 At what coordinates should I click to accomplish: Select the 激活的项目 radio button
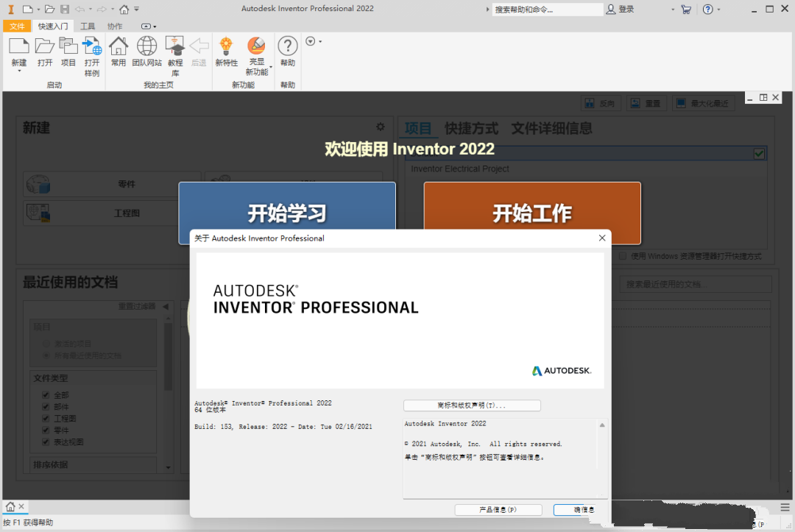coord(46,344)
